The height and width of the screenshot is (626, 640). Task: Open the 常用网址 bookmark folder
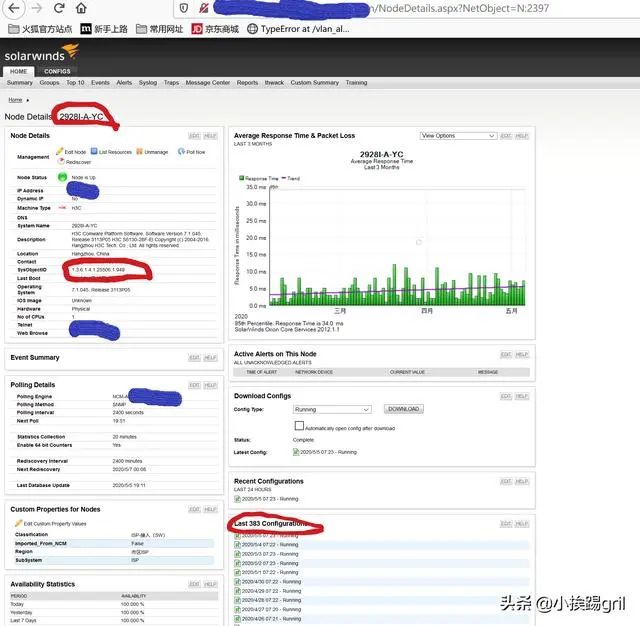coord(160,29)
